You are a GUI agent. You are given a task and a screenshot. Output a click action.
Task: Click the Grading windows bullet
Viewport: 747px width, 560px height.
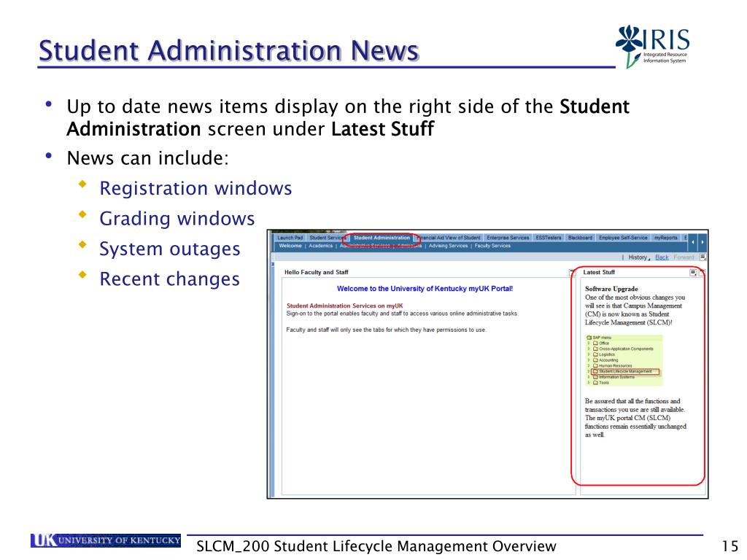click(177, 218)
